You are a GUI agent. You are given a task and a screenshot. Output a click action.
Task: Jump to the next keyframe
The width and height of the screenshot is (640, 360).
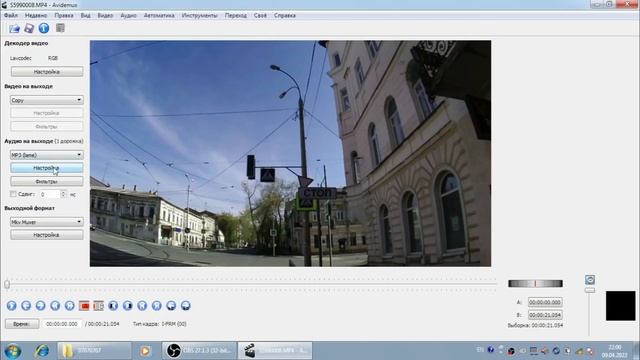[69, 306]
